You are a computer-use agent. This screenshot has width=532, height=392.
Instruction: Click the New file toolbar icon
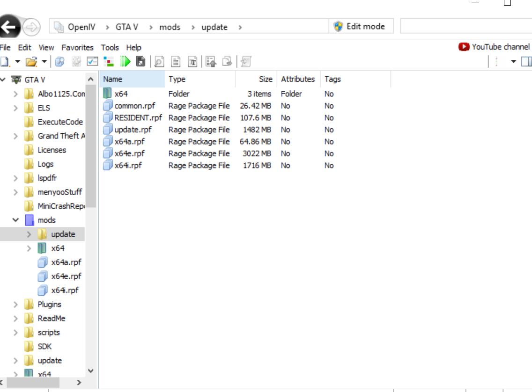pyautogui.click(x=5, y=62)
